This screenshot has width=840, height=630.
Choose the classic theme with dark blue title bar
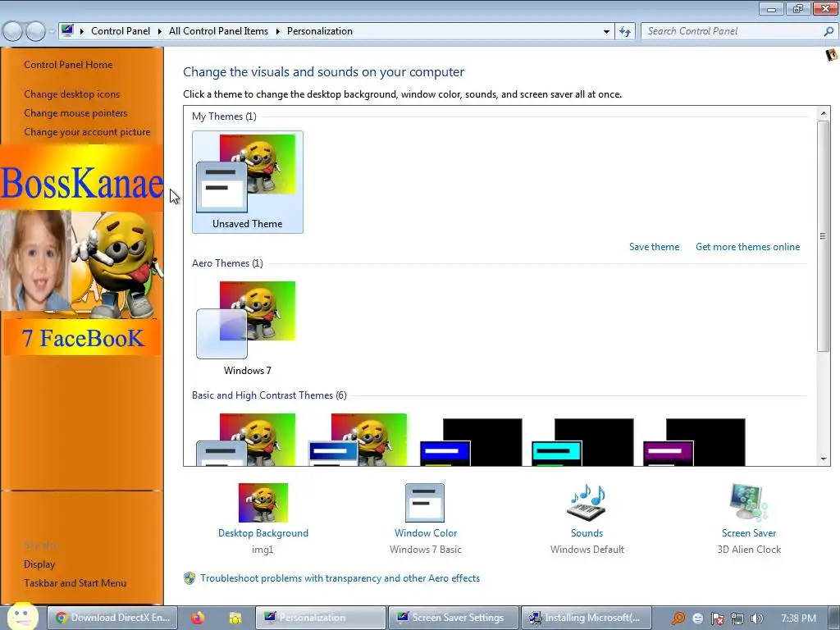point(358,440)
